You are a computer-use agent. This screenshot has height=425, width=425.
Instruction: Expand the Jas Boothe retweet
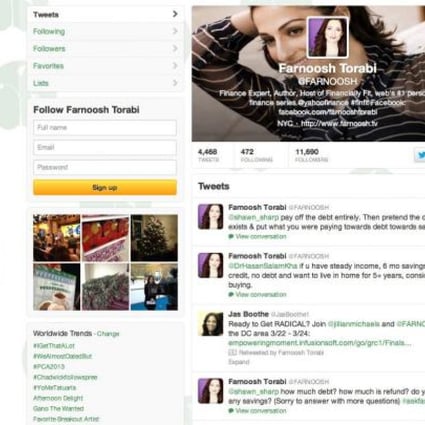(239, 362)
